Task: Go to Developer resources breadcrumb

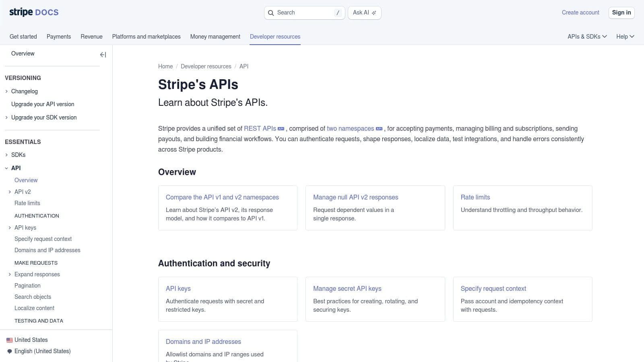Action: point(206,66)
